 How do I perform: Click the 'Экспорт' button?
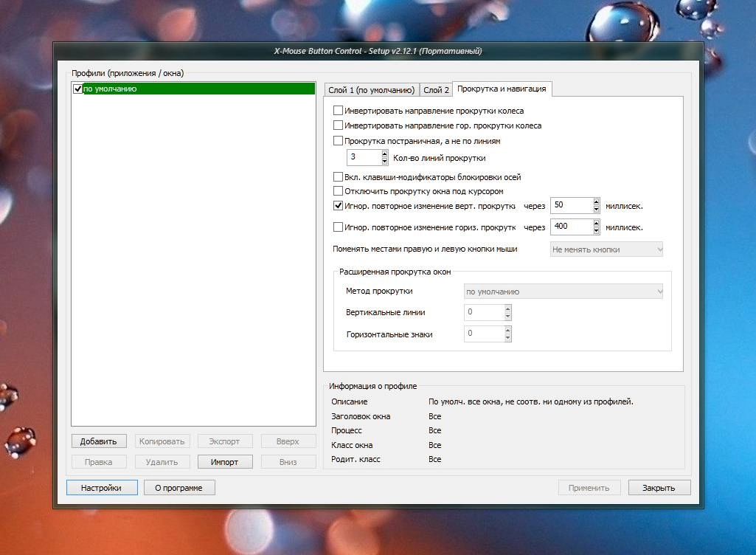[x=225, y=441]
